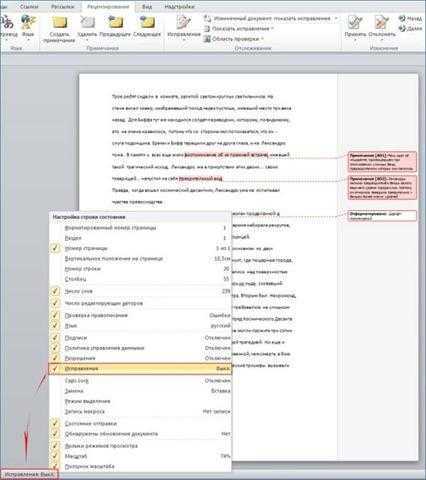Open the Надстройки ribbon tab
Viewport: 426px width, 480px height.
(179, 6)
